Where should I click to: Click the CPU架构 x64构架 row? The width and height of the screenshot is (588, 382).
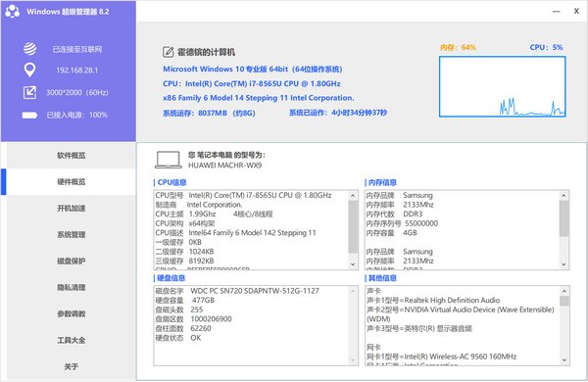click(185, 223)
